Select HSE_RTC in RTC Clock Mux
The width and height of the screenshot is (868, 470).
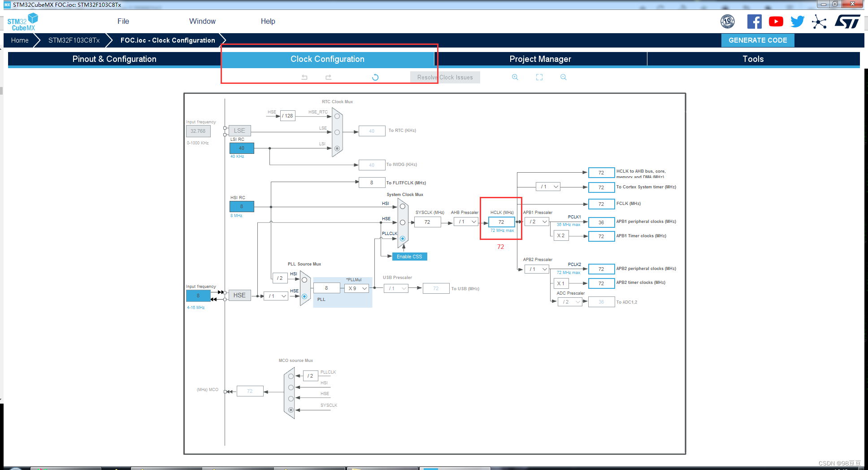[x=337, y=116]
